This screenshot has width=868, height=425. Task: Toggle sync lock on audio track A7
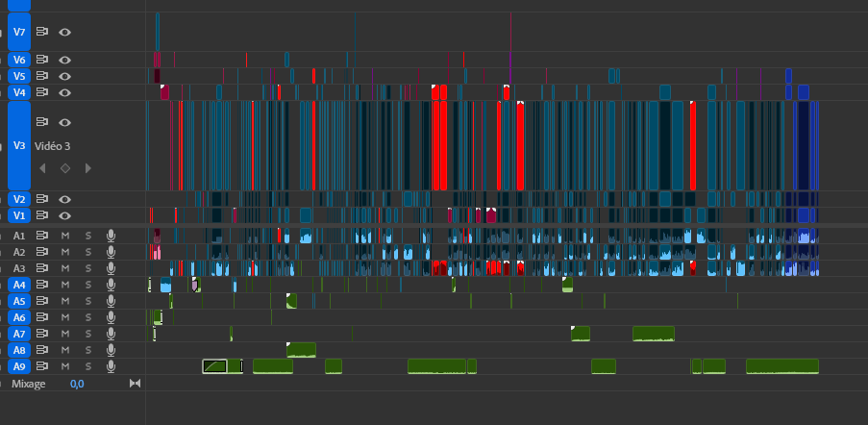tap(42, 334)
